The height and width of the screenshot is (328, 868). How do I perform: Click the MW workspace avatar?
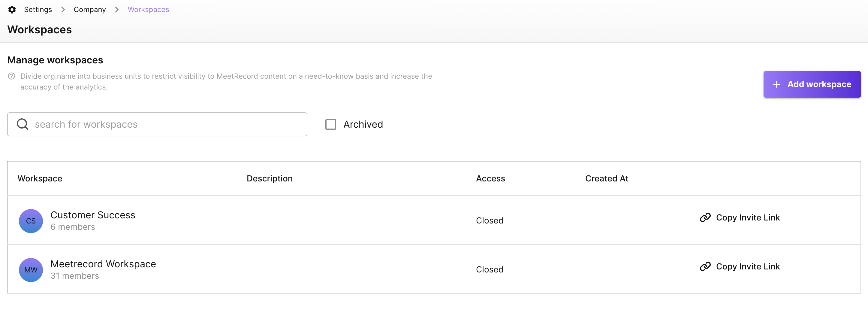coord(31,270)
